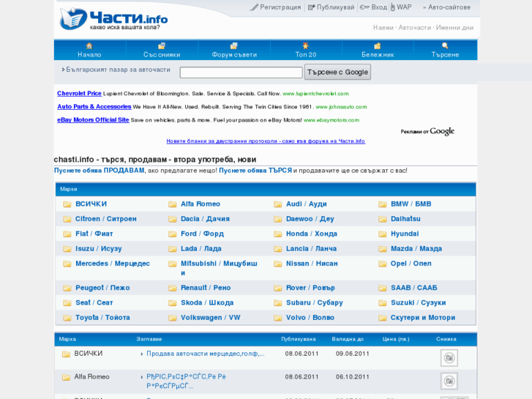The height and width of the screenshot is (399, 532).
Task: Click the folder icon next to Alfa Romeo brand
Action: [173, 204]
